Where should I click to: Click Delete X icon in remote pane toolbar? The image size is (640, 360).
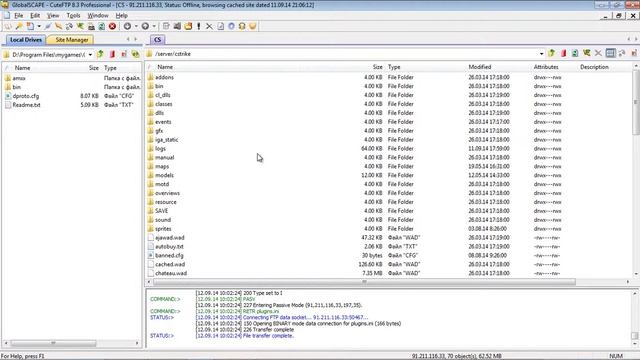click(x=598, y=53)
